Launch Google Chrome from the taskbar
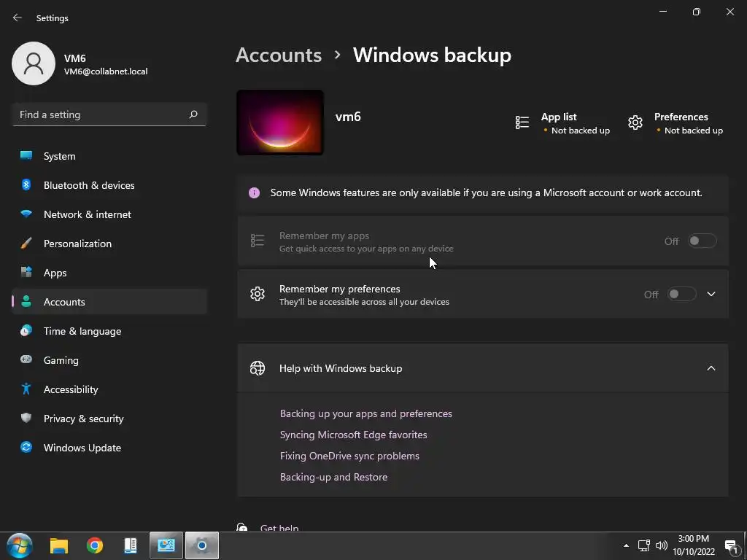Image resolution: width=747 pixels, height=560 pixels. coord(95,545)
